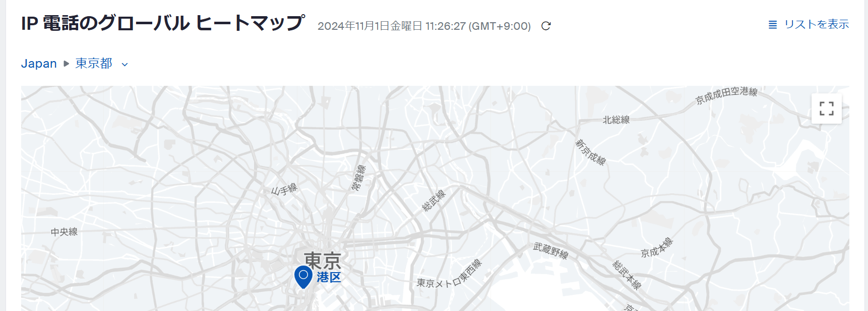Click the 中央線 railway label
Viewport: 868px width, 311px height.
click(64, 232)
